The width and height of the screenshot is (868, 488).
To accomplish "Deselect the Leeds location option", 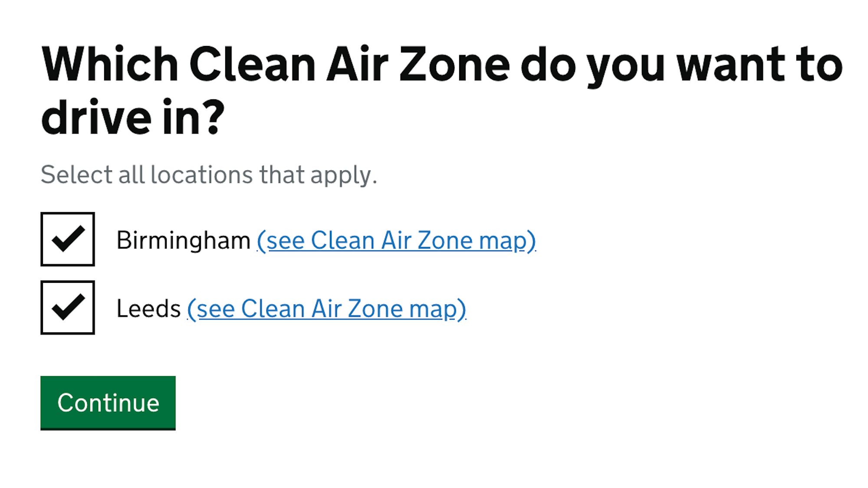I will pos(67,308).
